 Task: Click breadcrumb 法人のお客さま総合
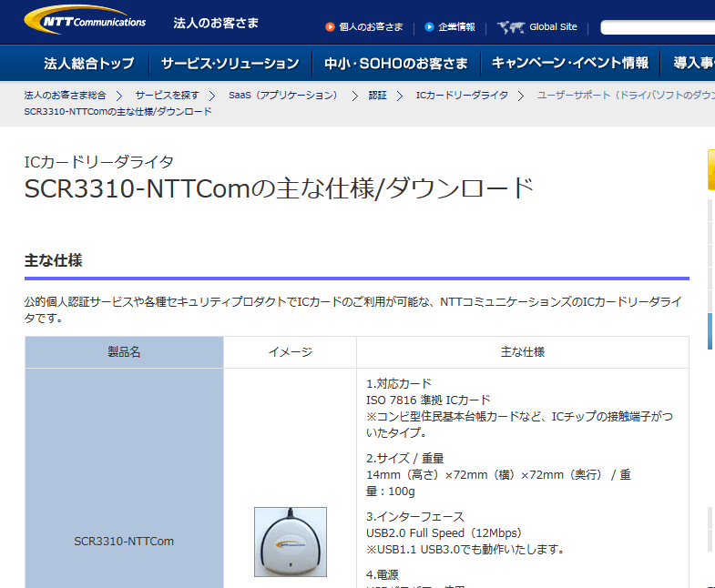pos(65,96)
